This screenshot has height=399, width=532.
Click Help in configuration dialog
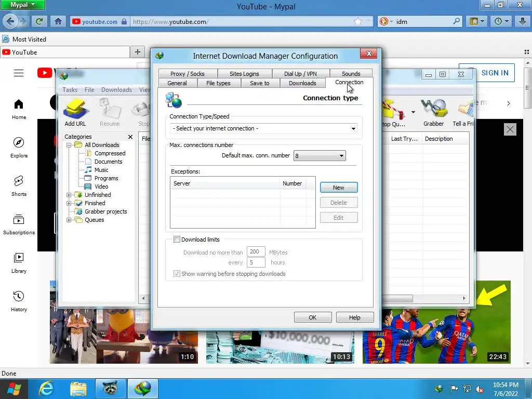[354, 317]
